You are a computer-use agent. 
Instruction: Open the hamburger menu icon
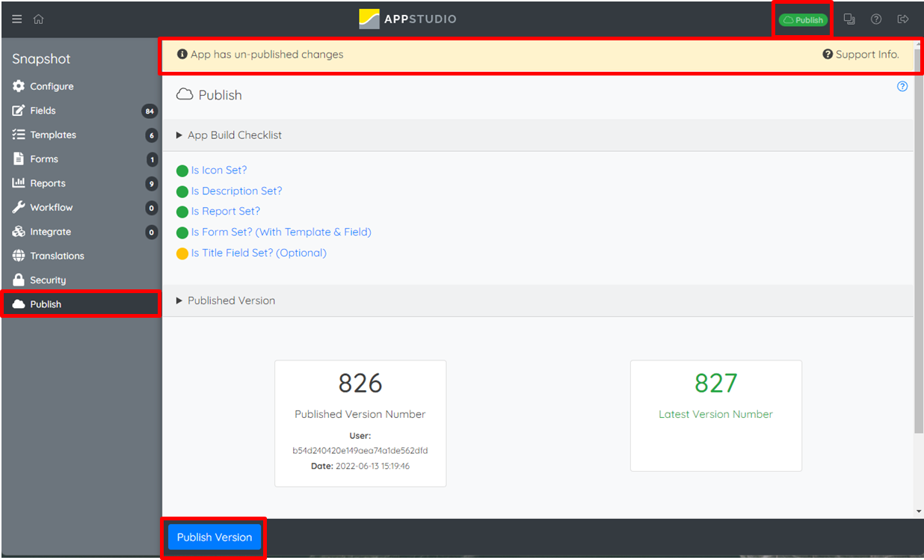click(17, 19)
